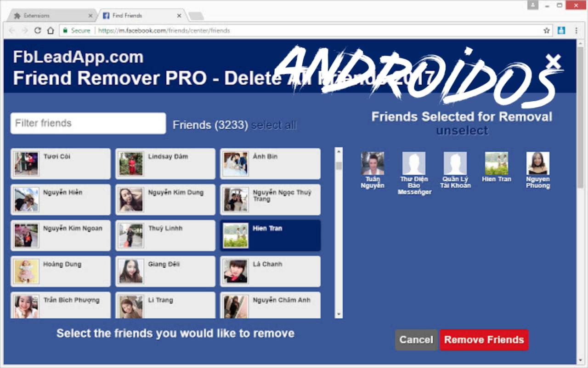Reload the page with refresh icon
The width and height of the screenshot is (588, 368).
click(x=38, y=30)
